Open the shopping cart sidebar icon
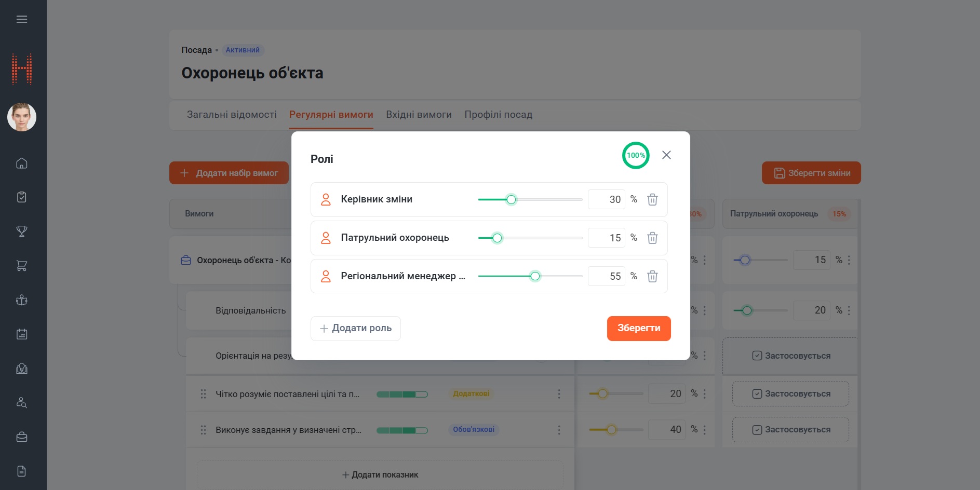980x490 pixels. [x=22, y=266]
